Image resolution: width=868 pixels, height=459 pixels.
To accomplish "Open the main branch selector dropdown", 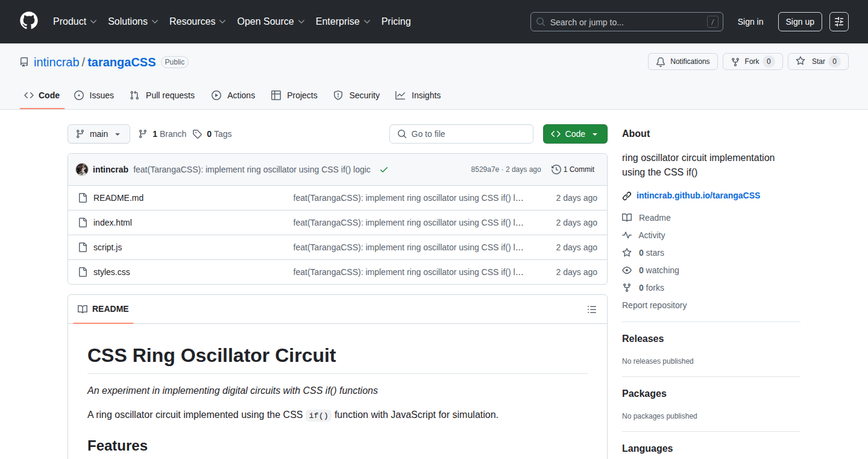I will tap(99, 134).
